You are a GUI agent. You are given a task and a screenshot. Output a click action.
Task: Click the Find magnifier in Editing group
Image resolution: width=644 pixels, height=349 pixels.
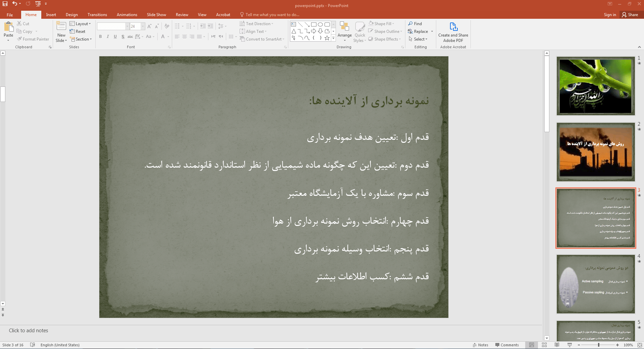point(410,23)
